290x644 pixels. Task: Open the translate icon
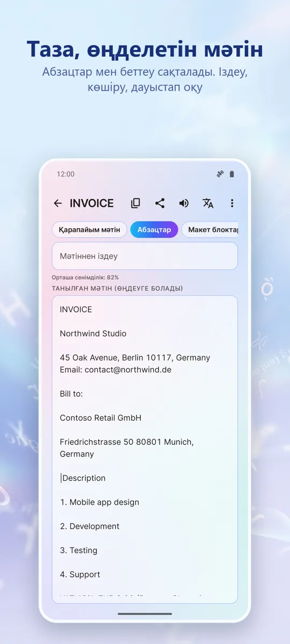tap(208, 203)
